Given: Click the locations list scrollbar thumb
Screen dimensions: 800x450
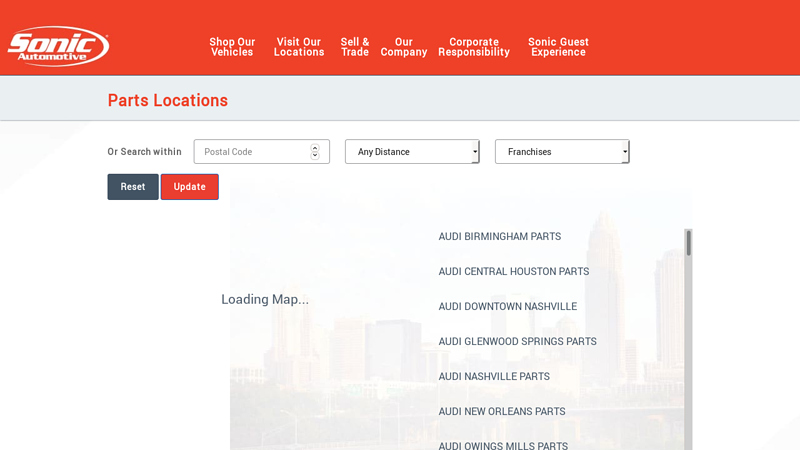Looking at the screenshot, I should pyautogui.click(x=688, y=243).
